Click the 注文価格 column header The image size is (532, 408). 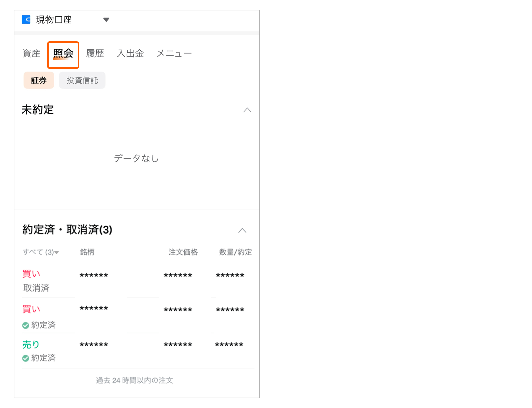click(183, 252)
